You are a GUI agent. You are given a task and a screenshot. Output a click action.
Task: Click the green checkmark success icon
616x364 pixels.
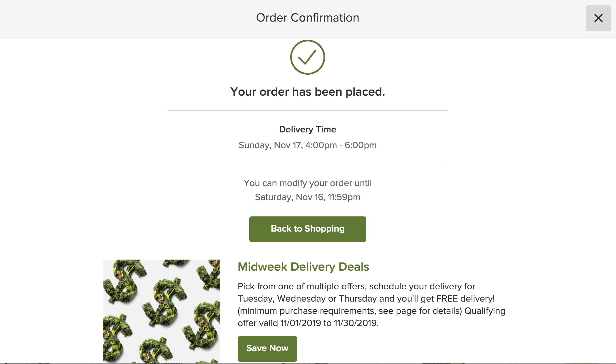(307, 57)
